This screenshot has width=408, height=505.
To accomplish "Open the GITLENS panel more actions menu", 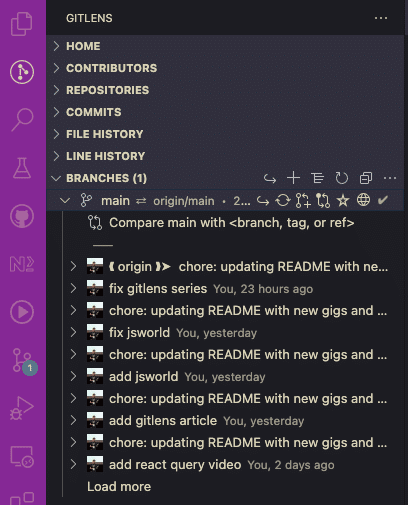I will (381, 18).
